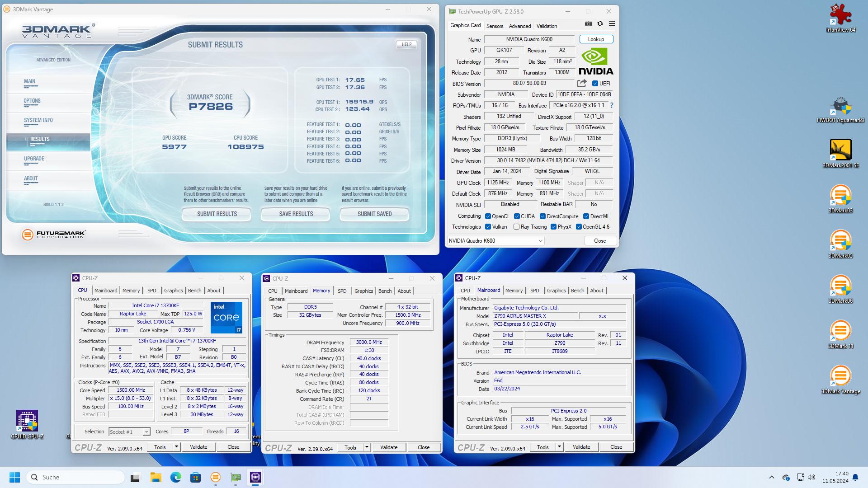Image resolution: width=868 pixels, height=488 pixels.
Task: Click SUBMIT SAVED in 3DMark Vantage
Action: point(374,214)
